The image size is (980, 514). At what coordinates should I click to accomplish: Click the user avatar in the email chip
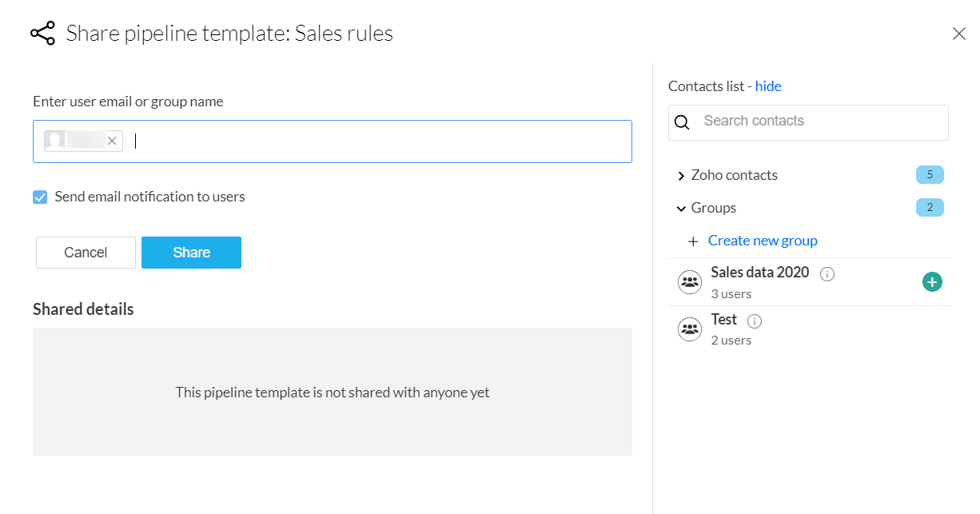pos(55,141)
